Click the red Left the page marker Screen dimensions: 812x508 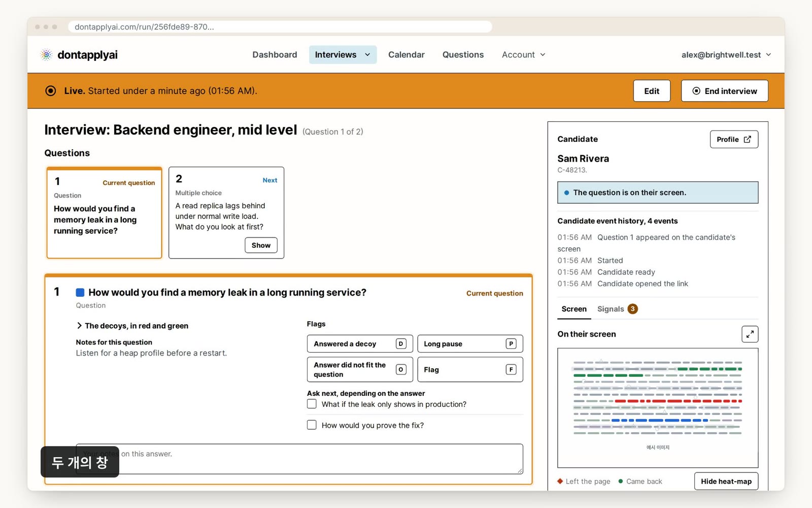(x=560, y=481)
